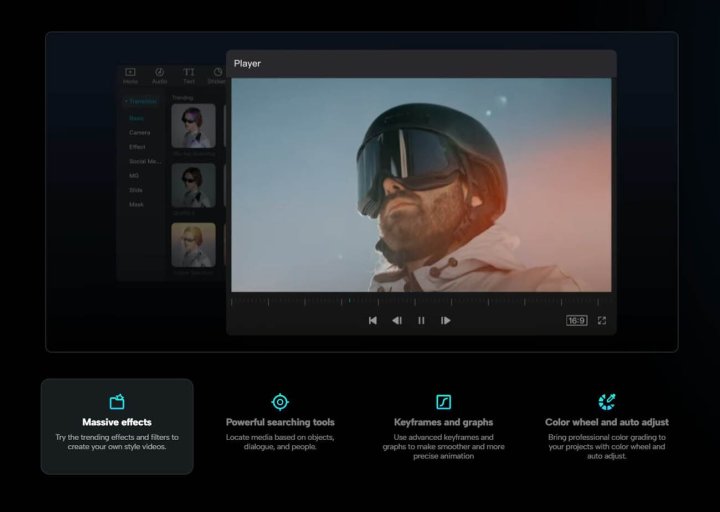Open the 16:9 aspect ratio selector
The width and height of the screenshot is (720, 512).
point(576,321)
